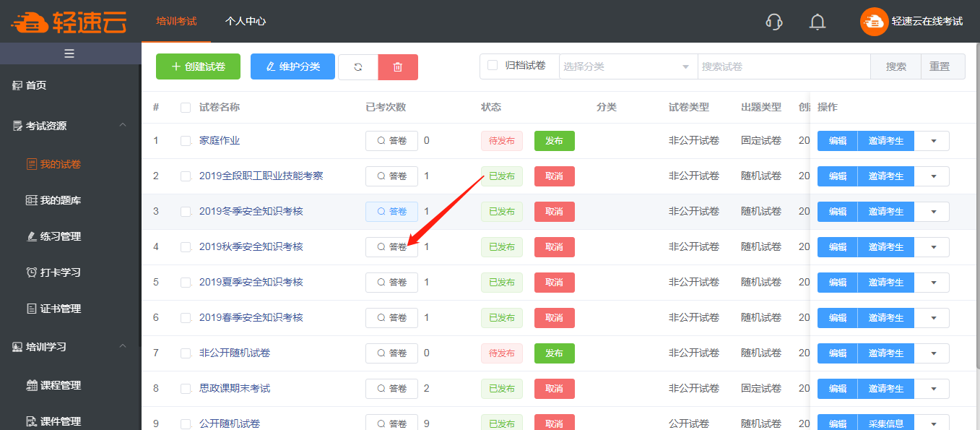980x430 pixels.
Task: Open the 思政课期末考试 exam name link
Action: tap(235, 389)
